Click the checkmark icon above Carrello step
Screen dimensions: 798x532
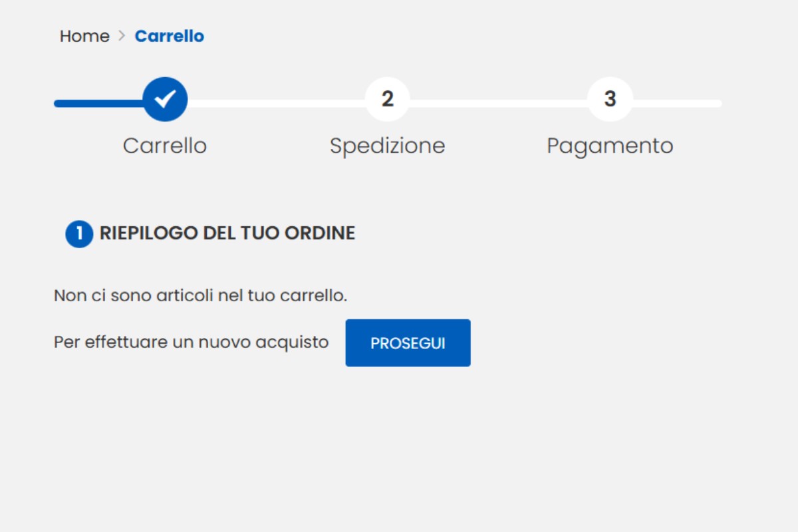164,98
